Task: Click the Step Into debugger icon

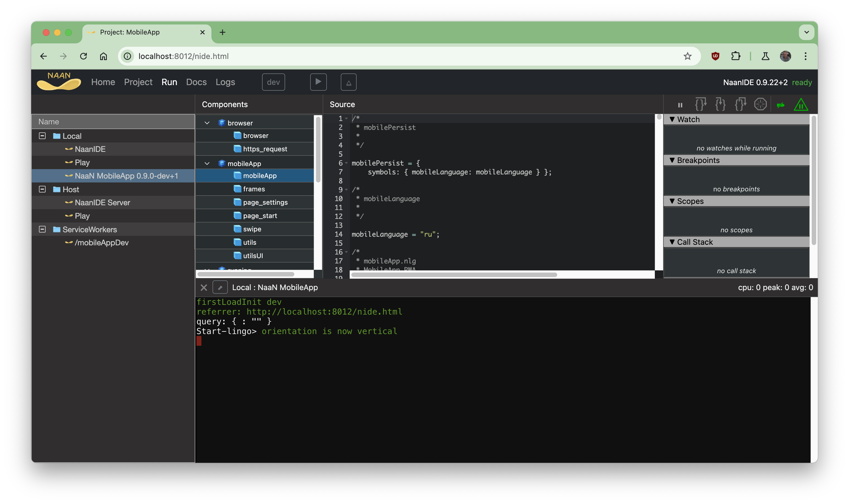Action: click(721, 105)
